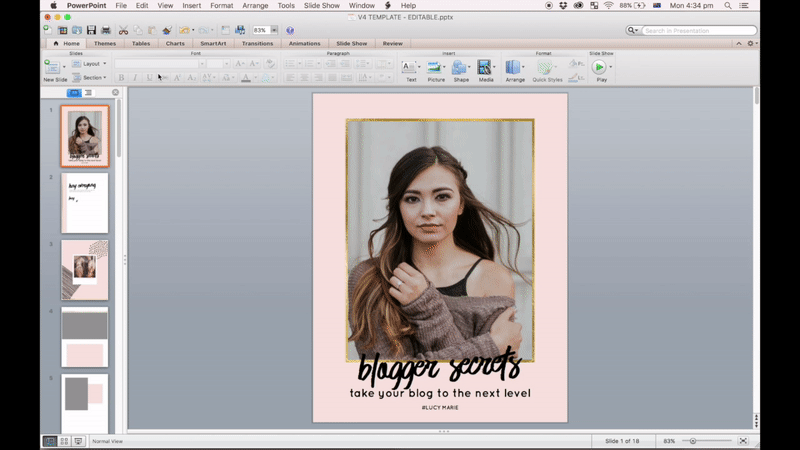Switch to Slide Sorter view
800x450 pixels.
coord(64,441)
